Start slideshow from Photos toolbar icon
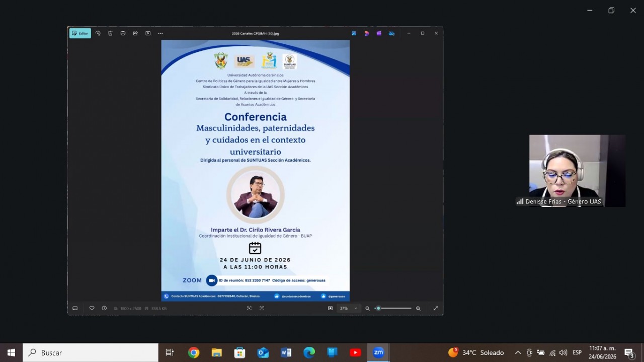644x362 pixels. pyautogui.click(x=148, y=33)
